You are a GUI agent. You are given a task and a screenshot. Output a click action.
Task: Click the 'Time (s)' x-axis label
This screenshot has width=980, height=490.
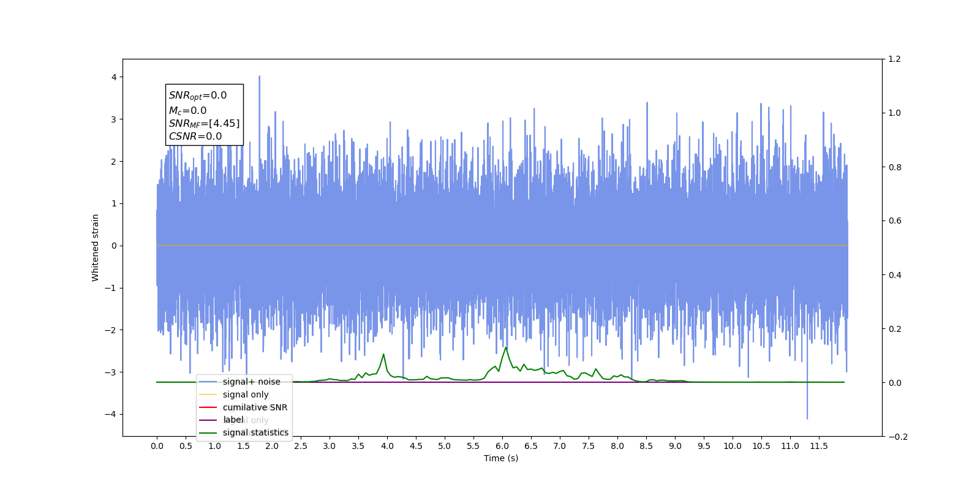click(501, 458)
